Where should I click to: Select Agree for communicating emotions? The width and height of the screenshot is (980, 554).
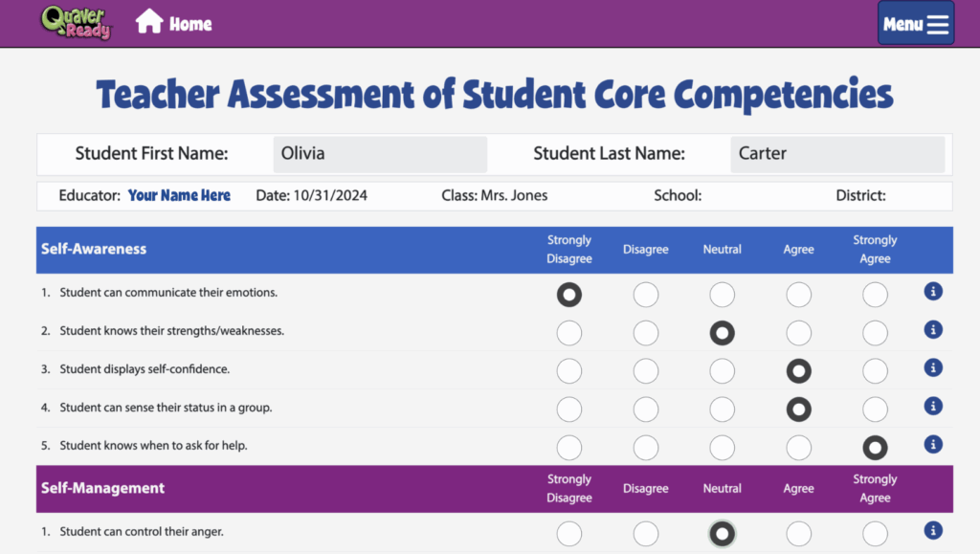(x=799, y=294)
